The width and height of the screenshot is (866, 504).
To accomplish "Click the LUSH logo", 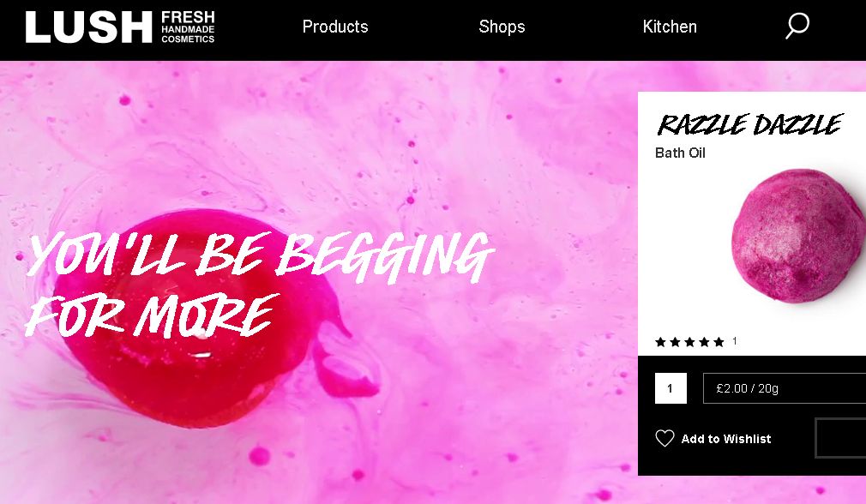I will click(88, 27).
